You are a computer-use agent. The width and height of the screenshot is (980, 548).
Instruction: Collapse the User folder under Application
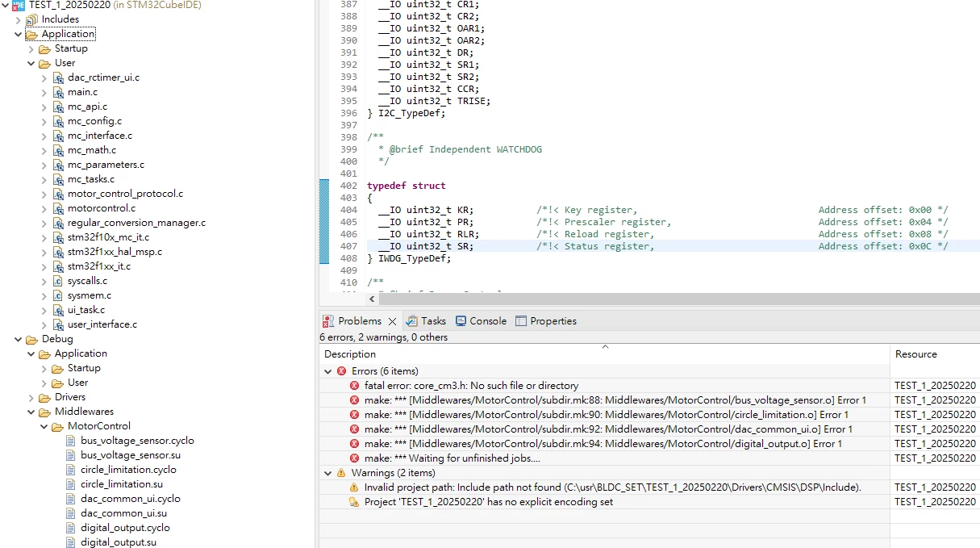point(31,63)
